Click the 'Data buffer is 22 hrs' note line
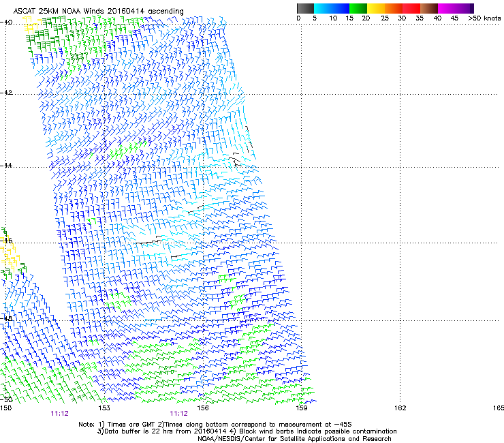Image resolution: width=504 pixels, height=443 pixels. point(247,431)
